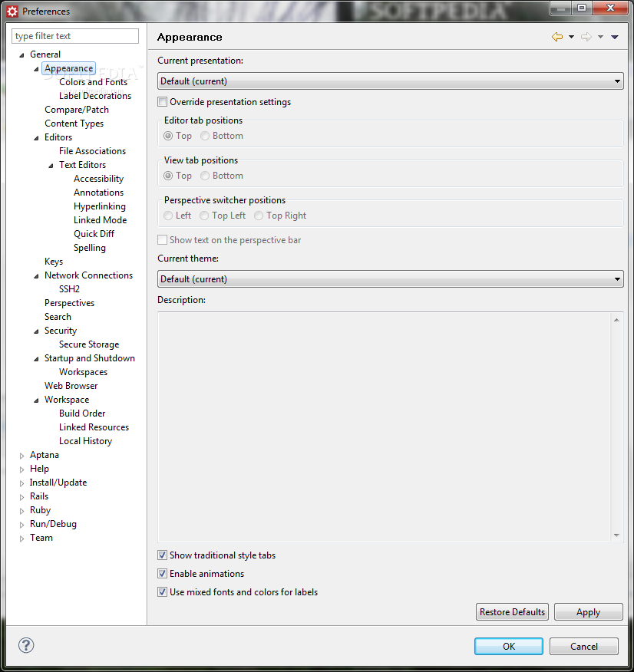Viewport: 634px width, 672px height.
Task: Click the Description box scroll-up arrow
Action: (616, 320)
